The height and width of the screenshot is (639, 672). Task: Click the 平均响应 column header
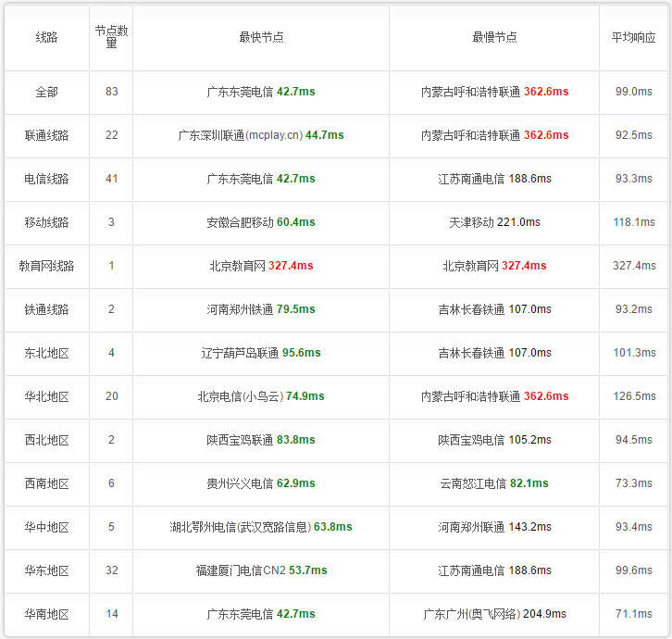(633, 38)
